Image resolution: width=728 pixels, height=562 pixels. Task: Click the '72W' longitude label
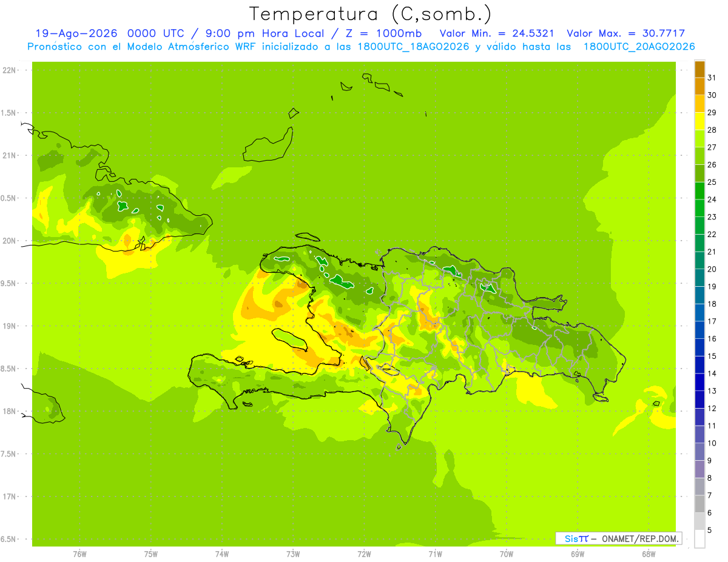[x=364, y=554]
